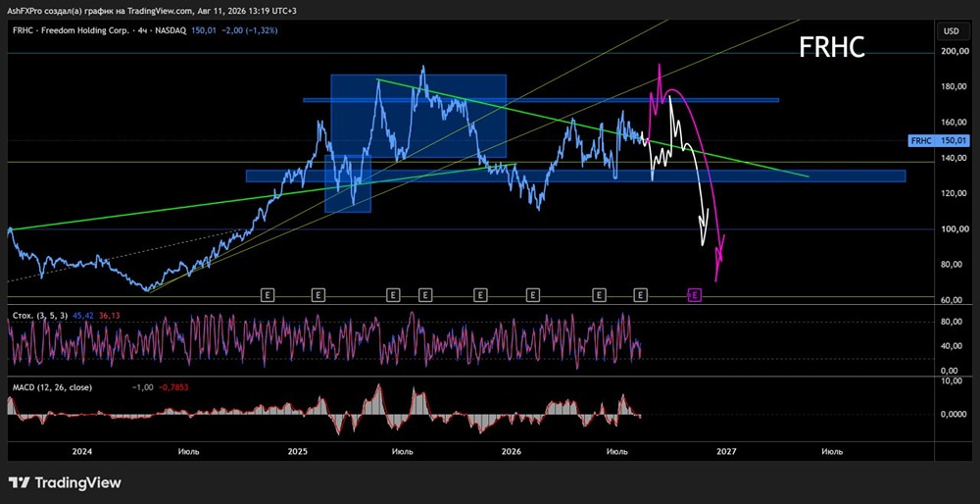Image resolution: width=980 pixels, height=504 pixels.
Task: Click the 160,00 price axis label
Action: (955, 123)
